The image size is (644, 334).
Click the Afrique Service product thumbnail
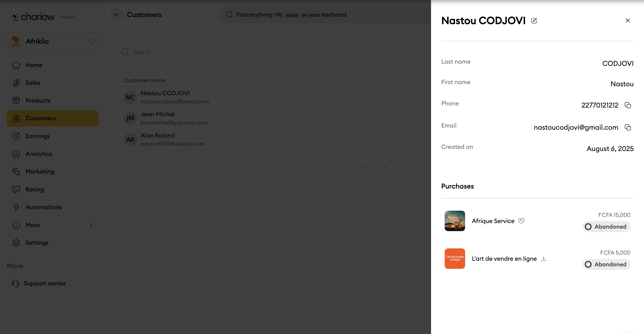[455, 221]
